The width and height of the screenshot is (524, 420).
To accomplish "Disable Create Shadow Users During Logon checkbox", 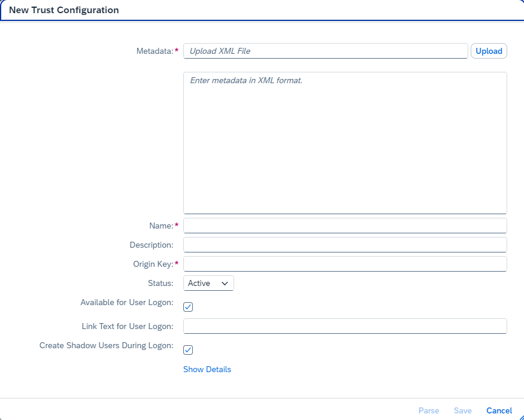I will (188, 350).
